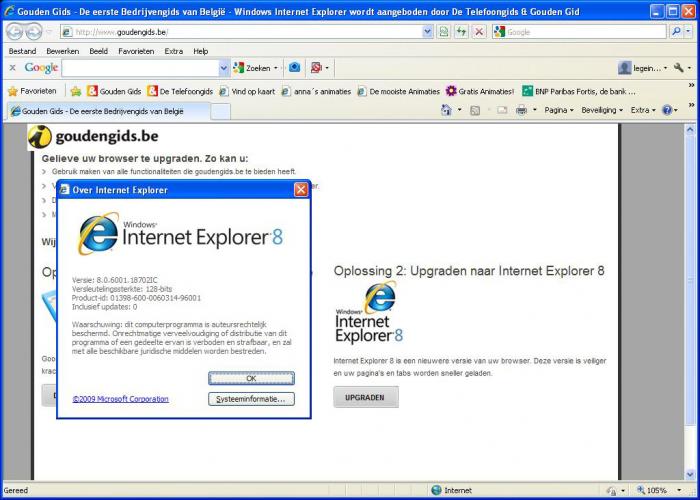Open the Beeld menu
Image resolution: width=700 pixels, height=500 pixels.
click(x=99, y=51)
